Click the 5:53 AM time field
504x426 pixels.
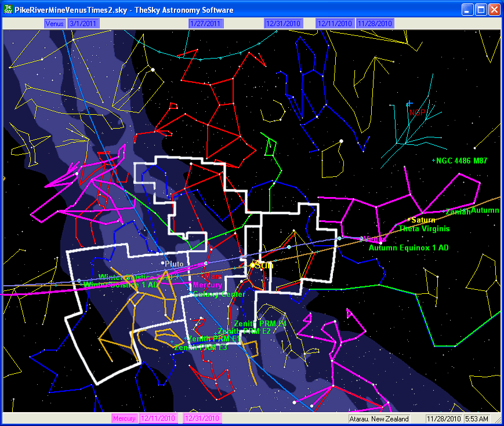(477, 418)
